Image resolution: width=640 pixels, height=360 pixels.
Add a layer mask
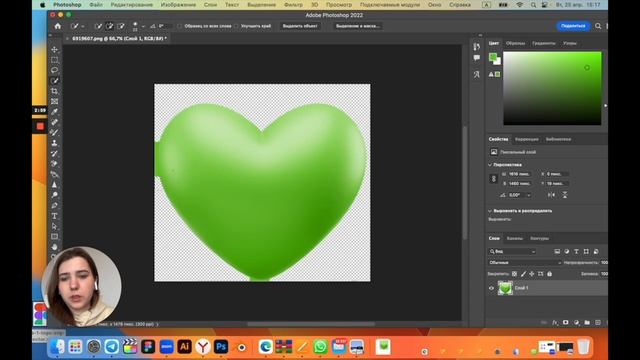click(x=565, y=322)
